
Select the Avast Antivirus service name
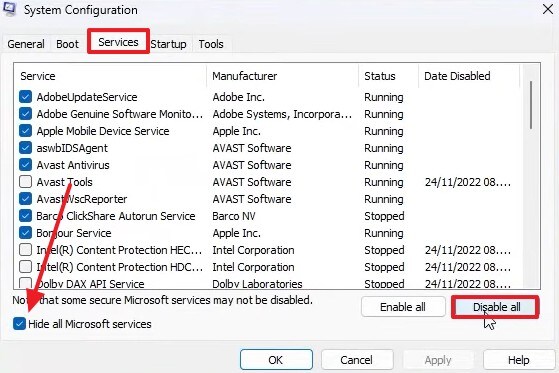point(73,165)
